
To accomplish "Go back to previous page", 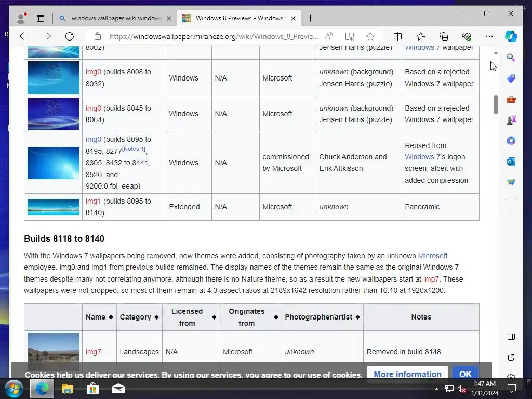I will click(x=24, y=36).
